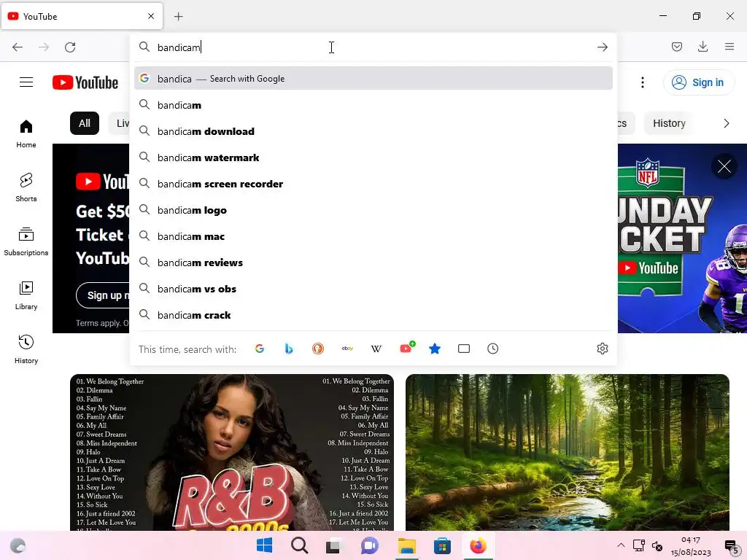Search this time with Google icon
Viewport: 747px width, 560px height.
click(x=260, y=349)
